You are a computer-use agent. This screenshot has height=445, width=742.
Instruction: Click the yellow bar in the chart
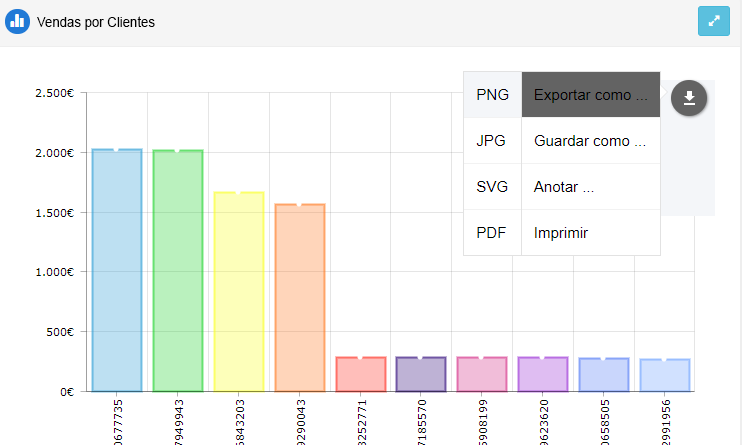pos(239,291)
